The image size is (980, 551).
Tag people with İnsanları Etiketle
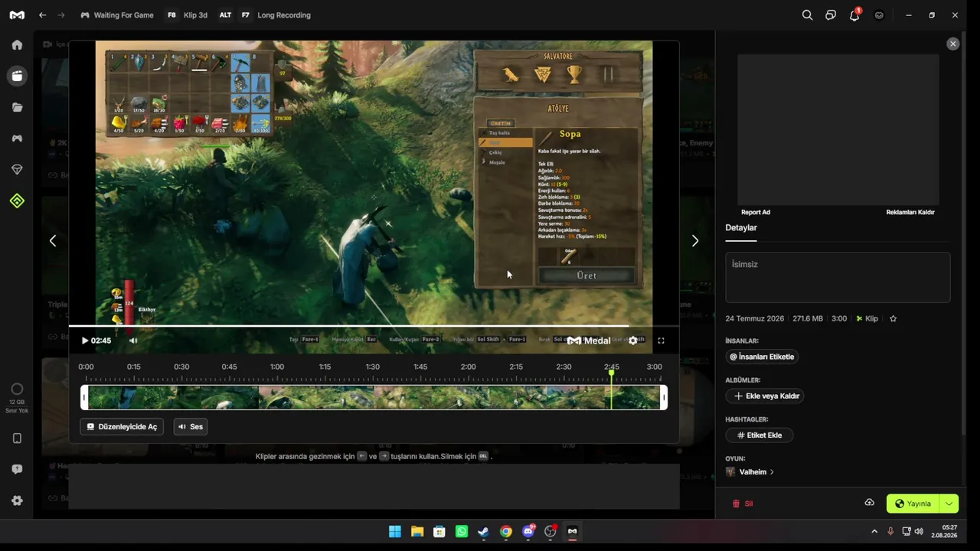[x=762, y=357]
